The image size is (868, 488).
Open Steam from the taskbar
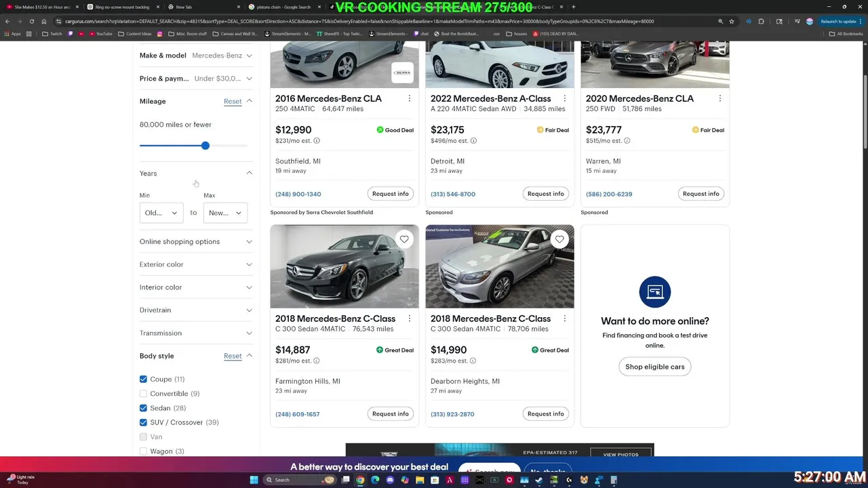pos(539,480)
